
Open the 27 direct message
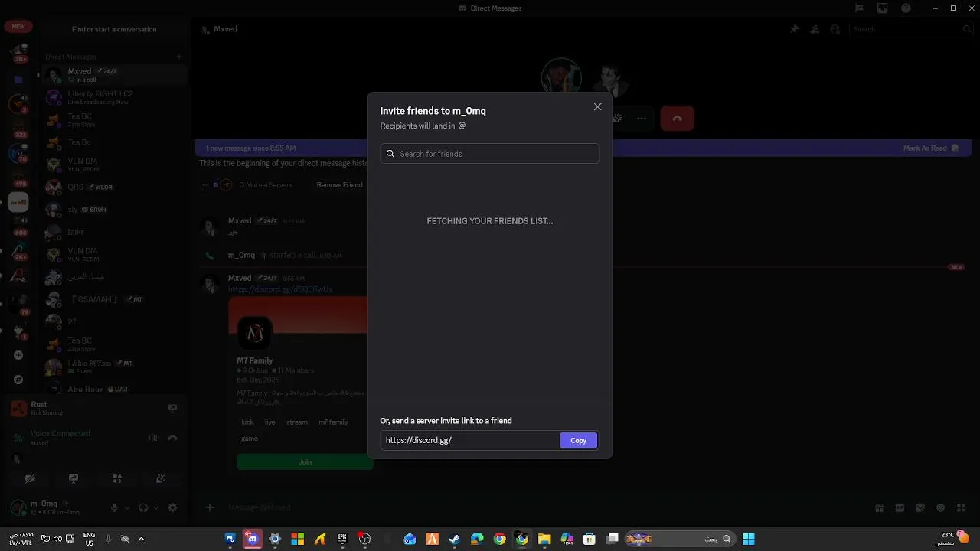tap(115, 321)
